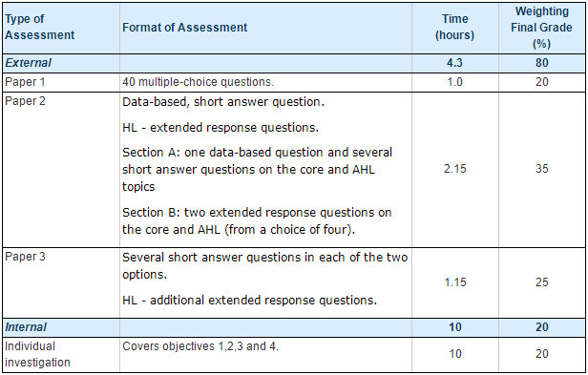588x375 pixels.
Task: Select the 'Time (hours)' column header
Action: click(x=454, y=27)
